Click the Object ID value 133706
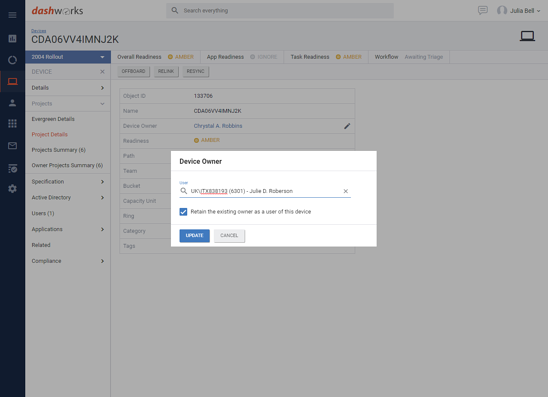Viewport: 548px width, 397px height. [203, 96]
